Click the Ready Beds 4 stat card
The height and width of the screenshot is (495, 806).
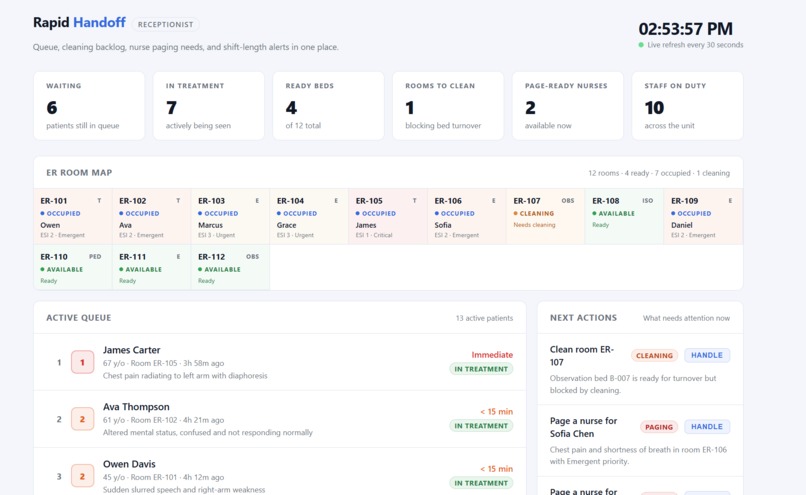[328, 106]
